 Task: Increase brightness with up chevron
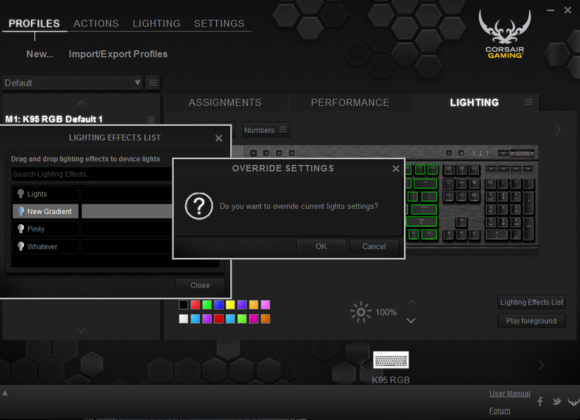coord(411,303)
